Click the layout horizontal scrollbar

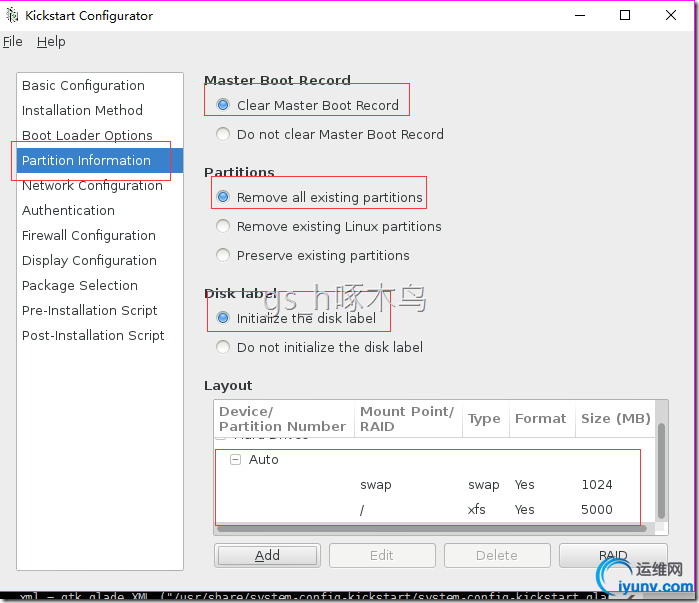click(x=432, y=529)
